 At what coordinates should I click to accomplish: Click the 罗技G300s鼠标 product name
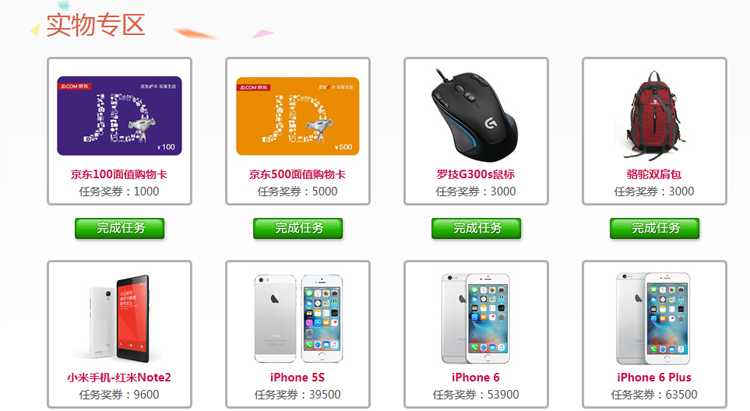(475, 174)
